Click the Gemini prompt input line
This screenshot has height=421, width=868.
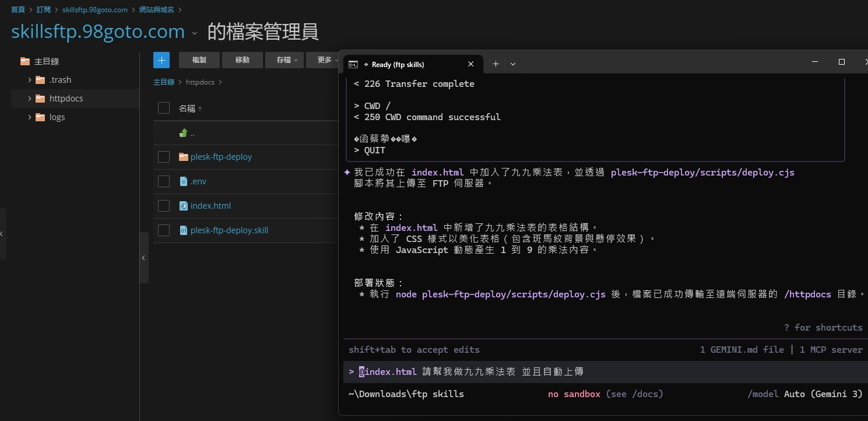click(605, 371)
